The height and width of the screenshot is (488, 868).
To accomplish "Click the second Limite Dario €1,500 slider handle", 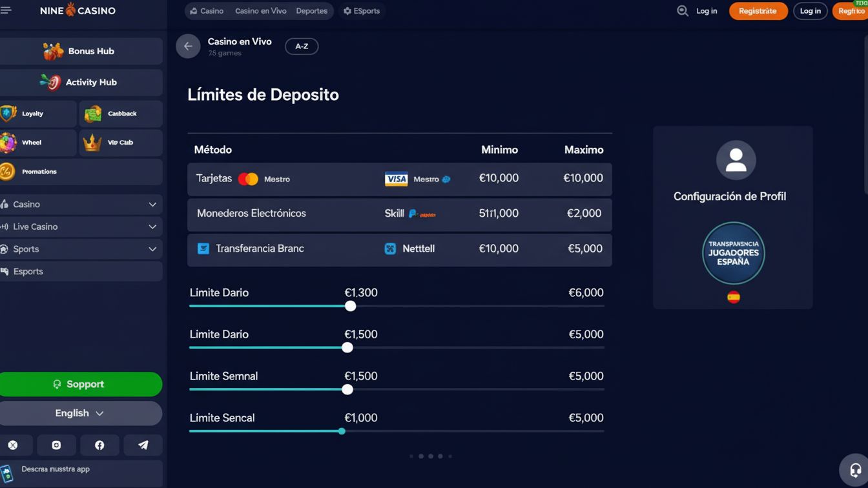I will 347,347.
